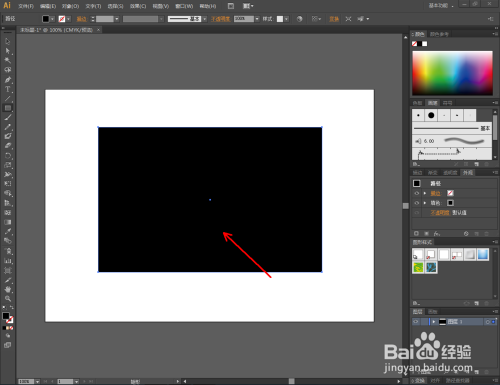Open stroke weight dropdown in control bar
500x385 pixels.
pyautogui.click(x=117, y=19)
